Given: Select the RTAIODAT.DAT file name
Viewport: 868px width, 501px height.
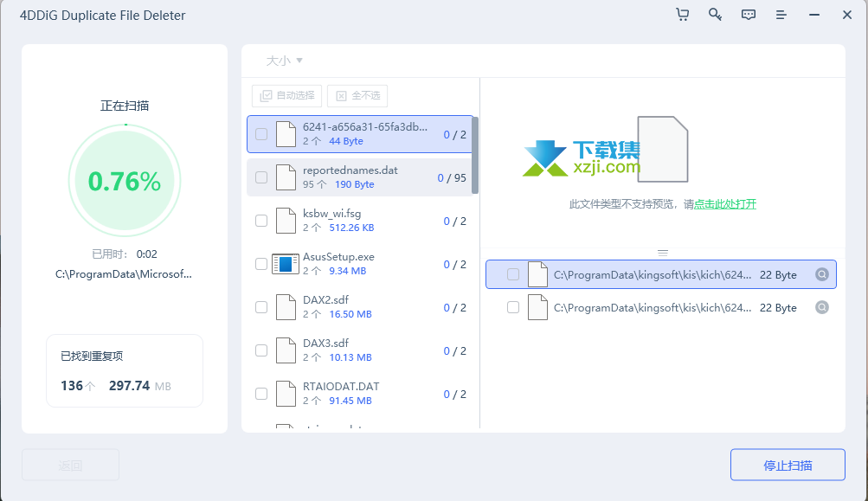Looking at the screenshot, I should 341,387.
